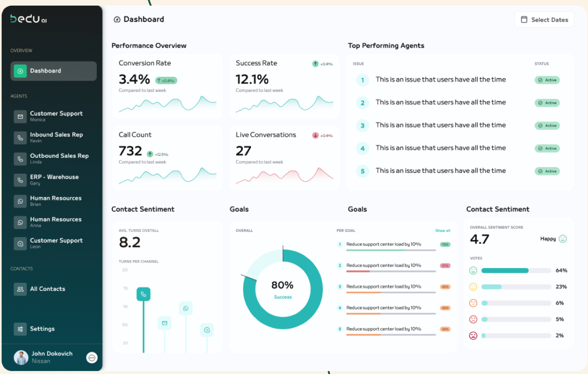Click the Nissan logo badge
This screenshot has height=374, width=588.
92,358
